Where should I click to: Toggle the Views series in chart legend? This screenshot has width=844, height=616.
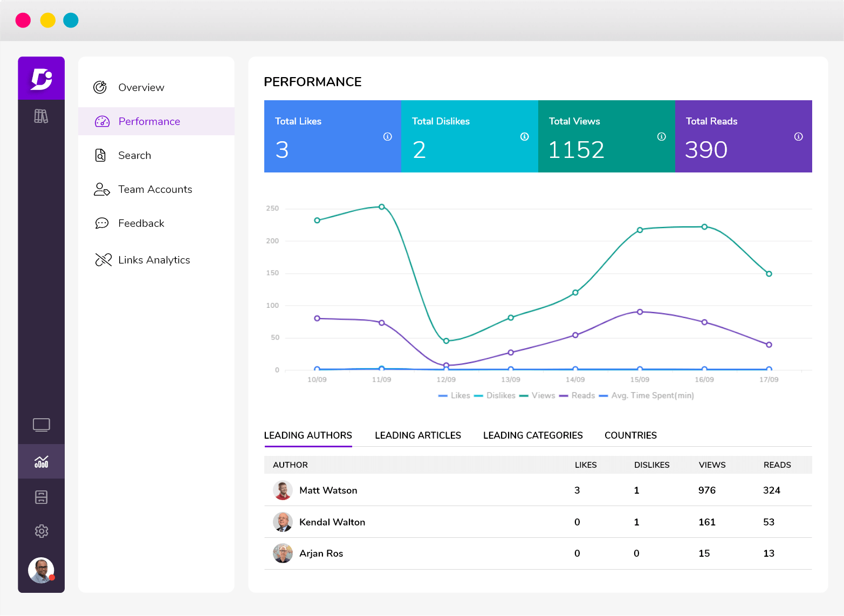[543, 395]
